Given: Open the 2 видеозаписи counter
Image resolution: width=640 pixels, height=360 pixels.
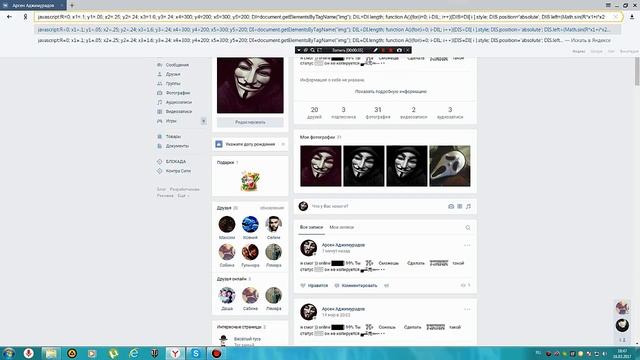Looking at the screenshot, I should 413,113.
